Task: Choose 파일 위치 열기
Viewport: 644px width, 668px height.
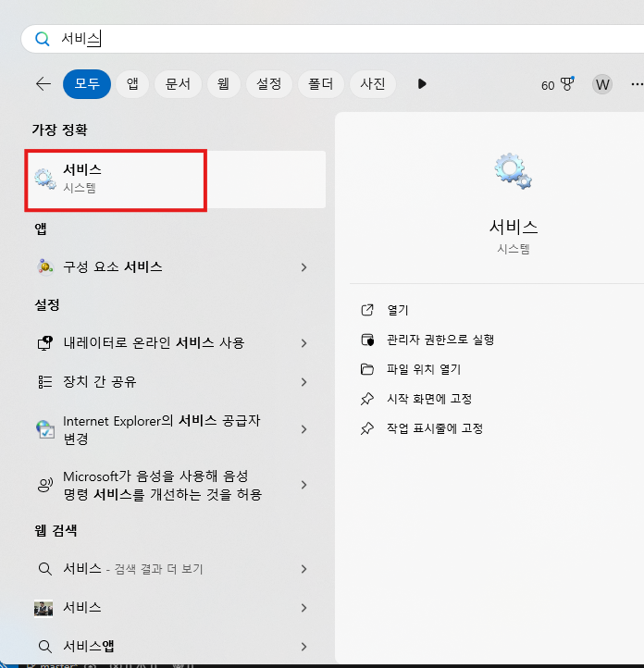Action: click(424, 369)
